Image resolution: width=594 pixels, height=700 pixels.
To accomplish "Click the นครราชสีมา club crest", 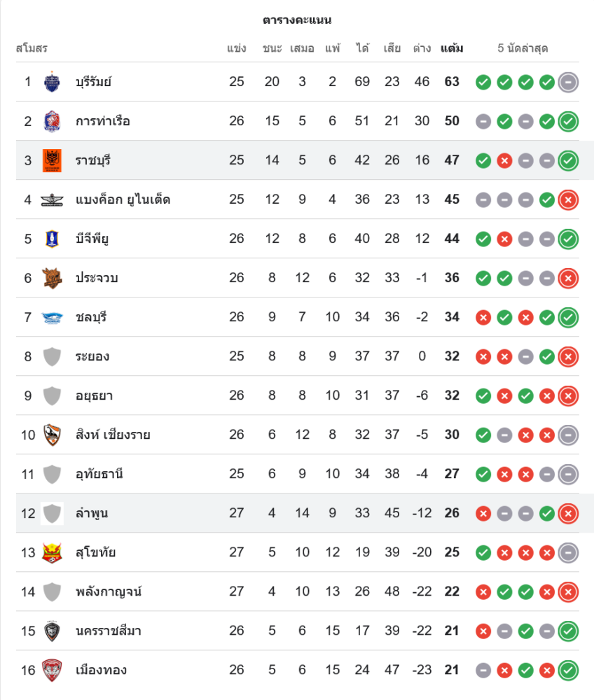I will click(52, 631).
